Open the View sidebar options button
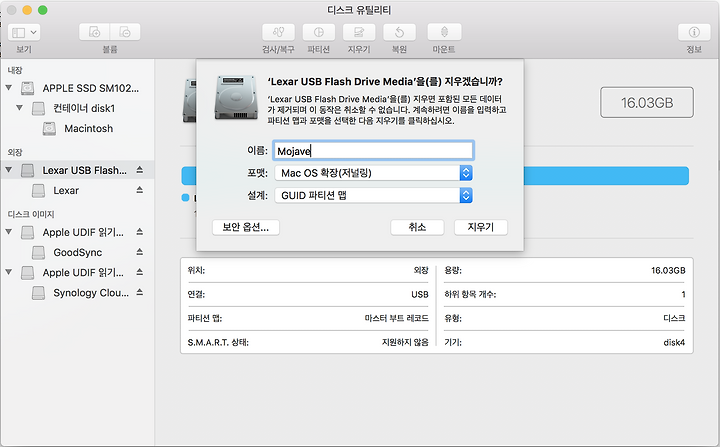 point(24,32)
